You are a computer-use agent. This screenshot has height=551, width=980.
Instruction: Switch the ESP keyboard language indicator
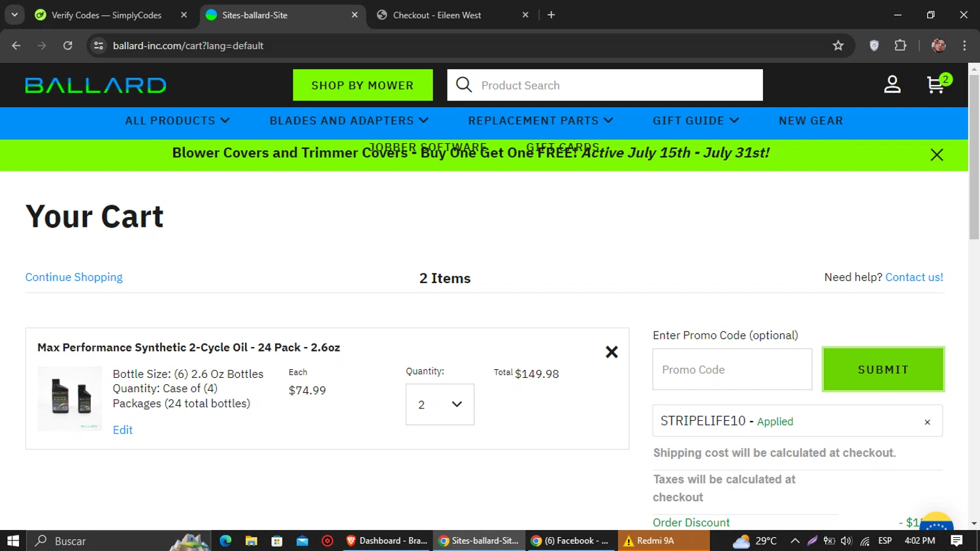pyautogui.click(x=885, y=541)
